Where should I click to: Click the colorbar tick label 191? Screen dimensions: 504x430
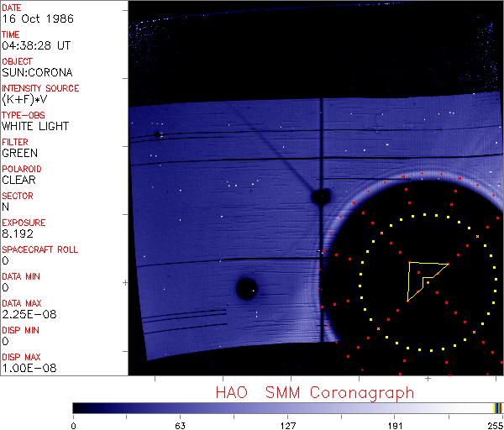(x=395, y=424)
